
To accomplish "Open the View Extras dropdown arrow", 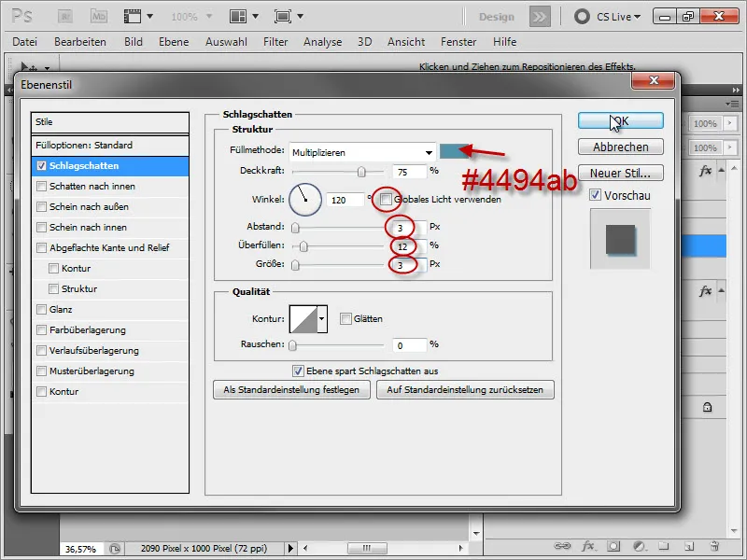I will (x=149, y=17).
